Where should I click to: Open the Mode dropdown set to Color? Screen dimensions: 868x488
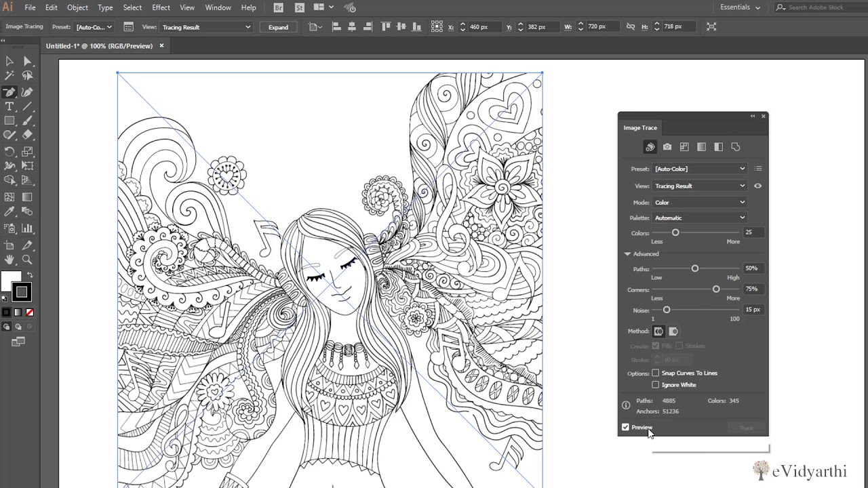click(x=700, y=203)
